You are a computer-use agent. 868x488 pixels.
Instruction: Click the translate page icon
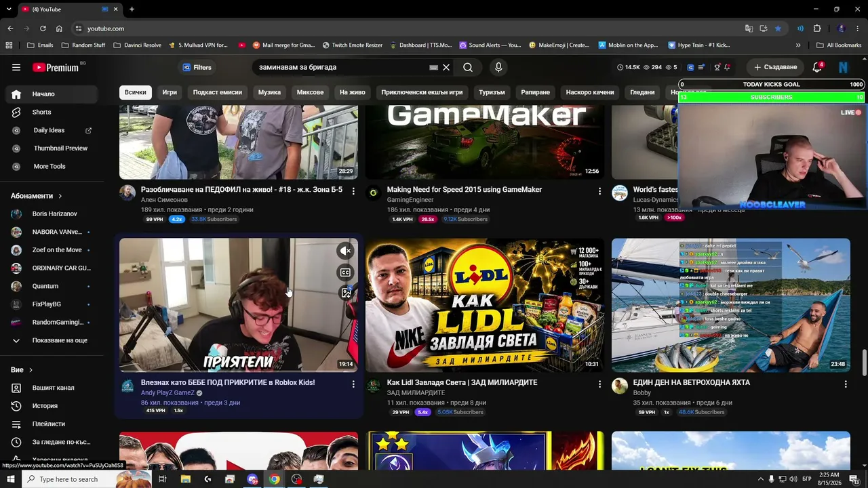pyautogui.click(x=749, y=28)
